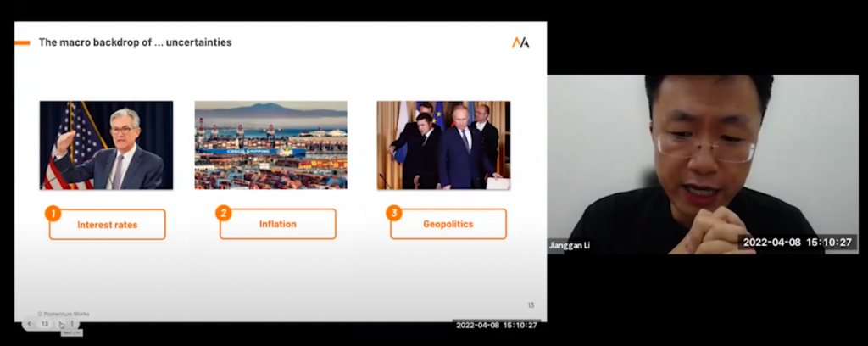Click the orange number 2 badge
The height and width of the screenshot is (346, 868).
click(223, 213)
